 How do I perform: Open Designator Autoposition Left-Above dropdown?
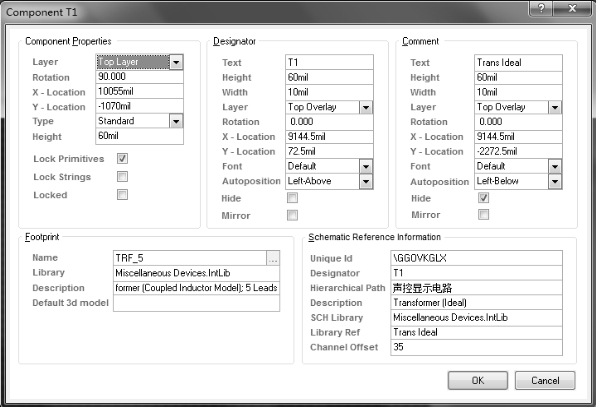click(366, 182)
